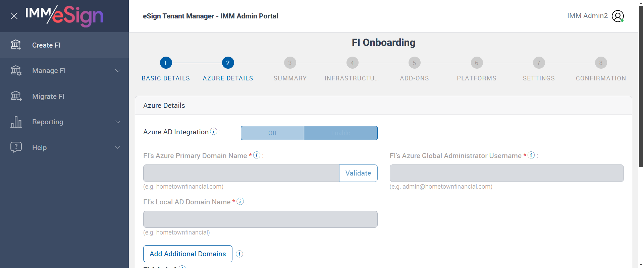Switch Azure AD Integration to Enable

pyautogui.click(x=340, y=133)
